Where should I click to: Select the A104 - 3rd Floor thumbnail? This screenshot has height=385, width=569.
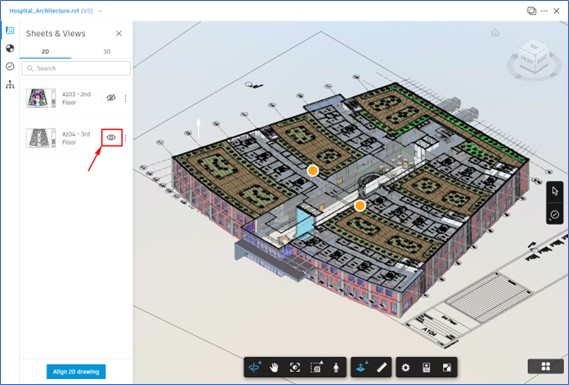point(41,138)
